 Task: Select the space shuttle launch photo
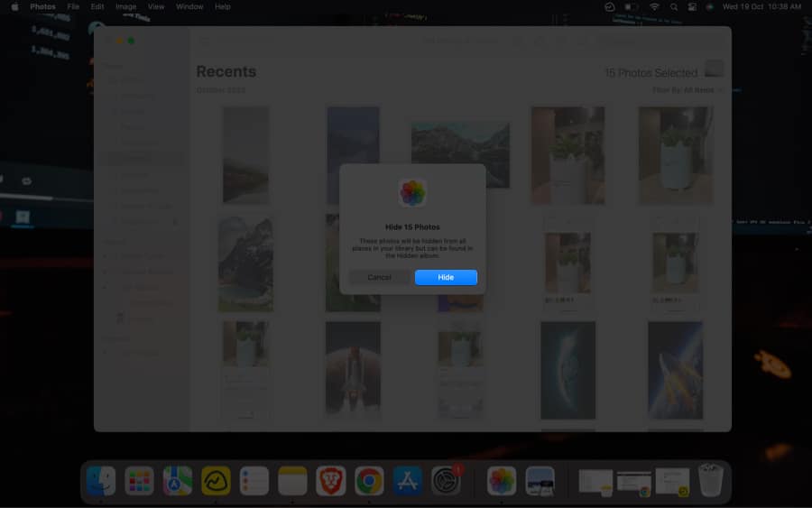(x=353, y=370)
